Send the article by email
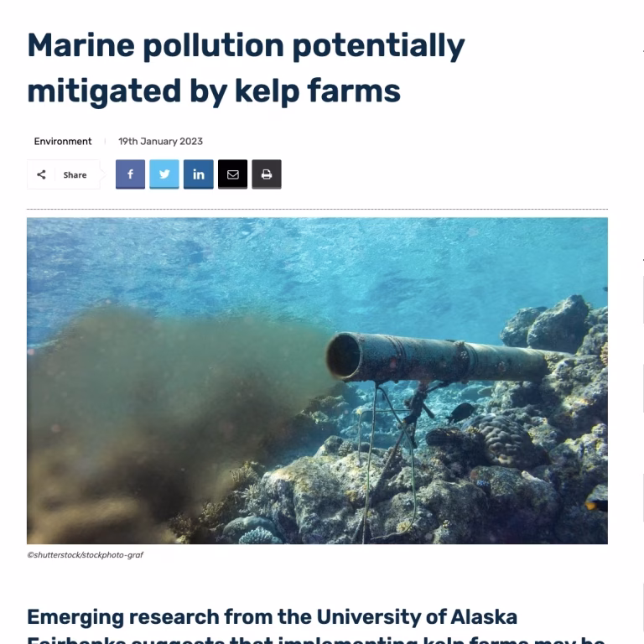The image size is (644, 644). (232, 174)
